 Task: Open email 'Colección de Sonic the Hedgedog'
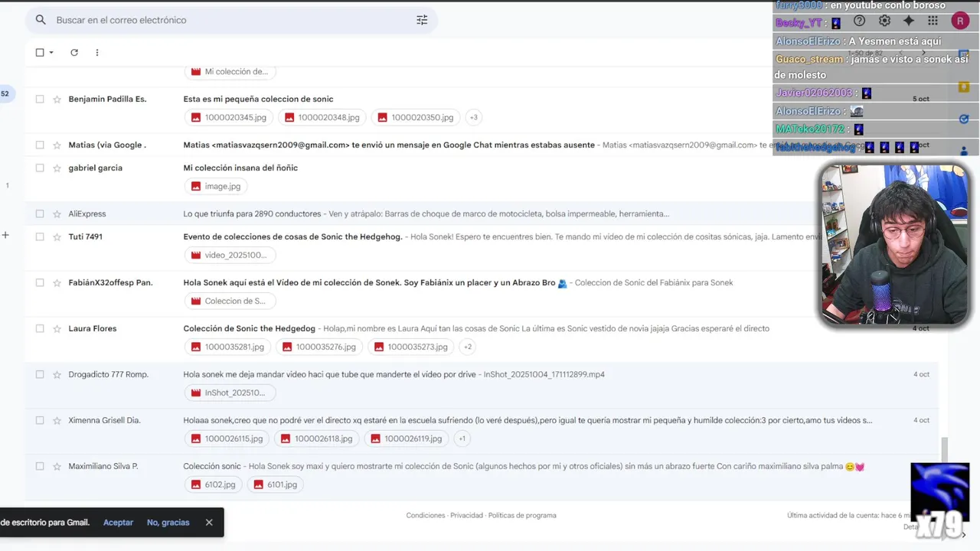[249, 328]
